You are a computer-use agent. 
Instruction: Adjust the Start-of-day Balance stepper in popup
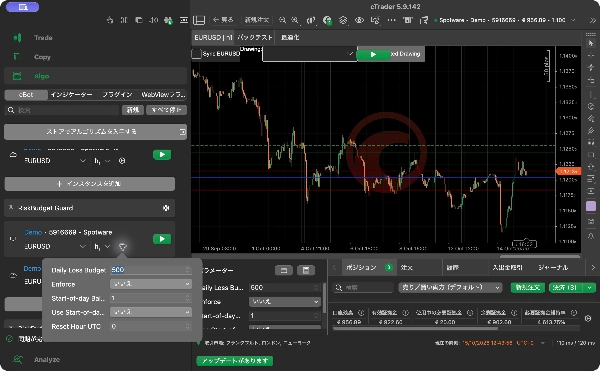pos(188,298)
